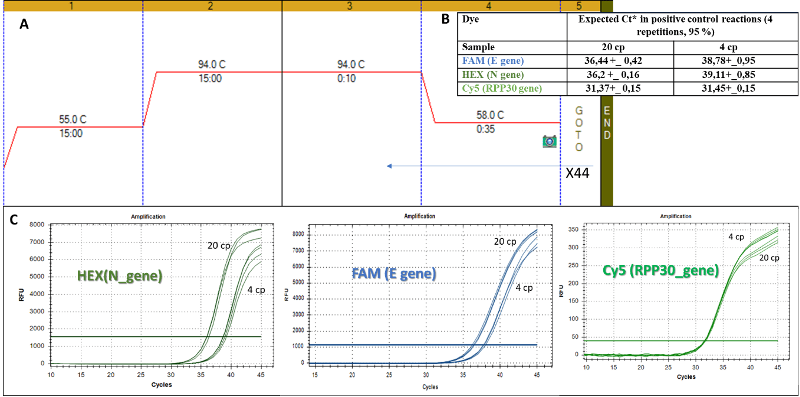Click the 4 cp label in the Cy5 chart
The height and width of the screenshot is (397, 800).
pos(737,236)
